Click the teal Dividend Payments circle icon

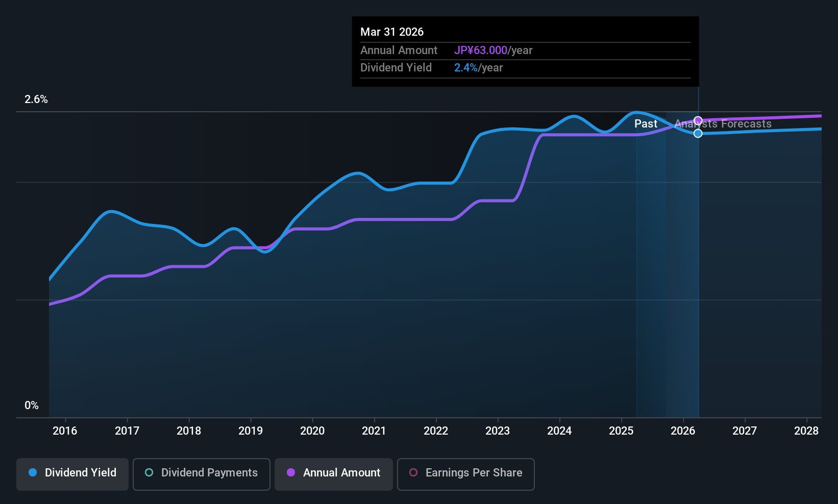click(148, 473)
